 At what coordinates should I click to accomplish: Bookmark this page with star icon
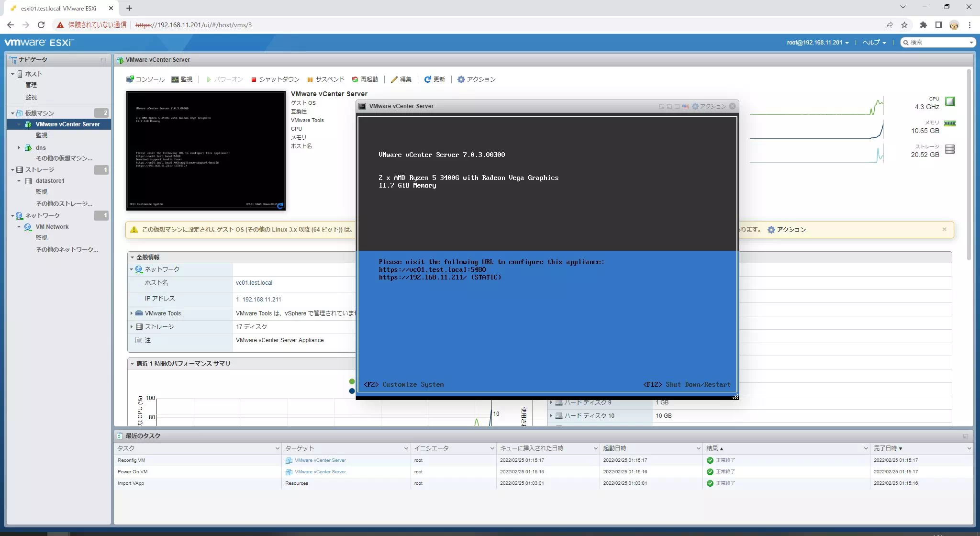904,25
